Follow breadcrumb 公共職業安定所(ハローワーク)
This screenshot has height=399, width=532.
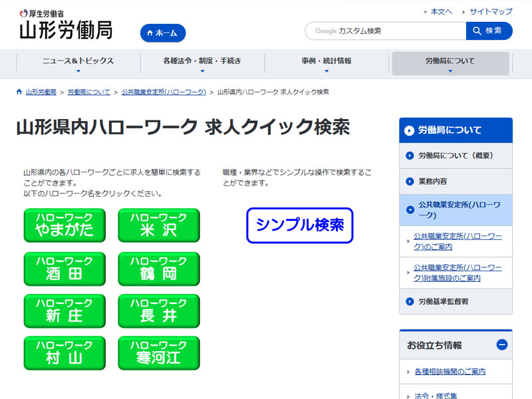164,92
